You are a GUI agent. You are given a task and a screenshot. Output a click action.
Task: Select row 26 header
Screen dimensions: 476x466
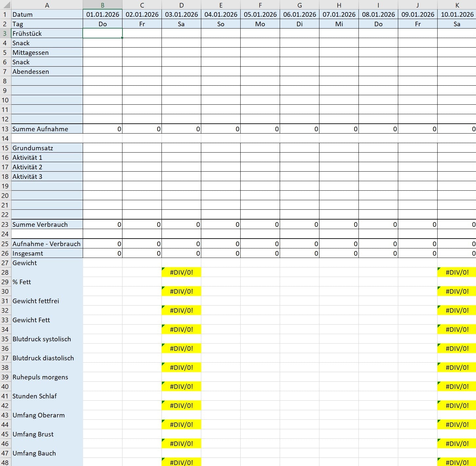(x=5, y=253)
